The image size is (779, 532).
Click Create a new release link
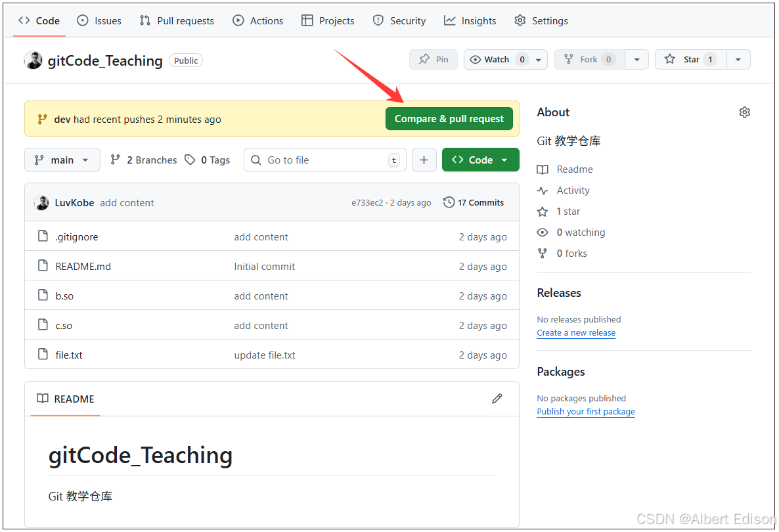[576, 333]
